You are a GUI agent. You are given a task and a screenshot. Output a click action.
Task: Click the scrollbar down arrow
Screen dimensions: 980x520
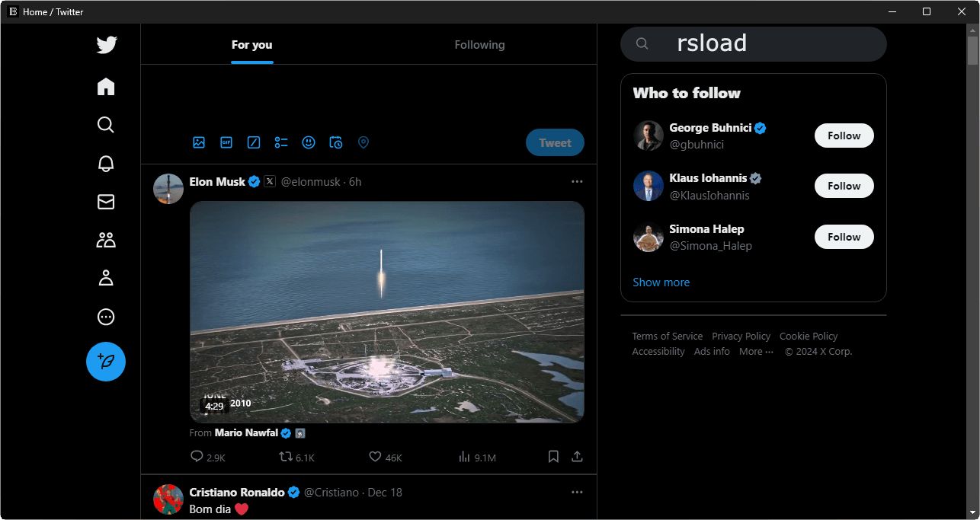pyautogui.click(x=972, y=512)
